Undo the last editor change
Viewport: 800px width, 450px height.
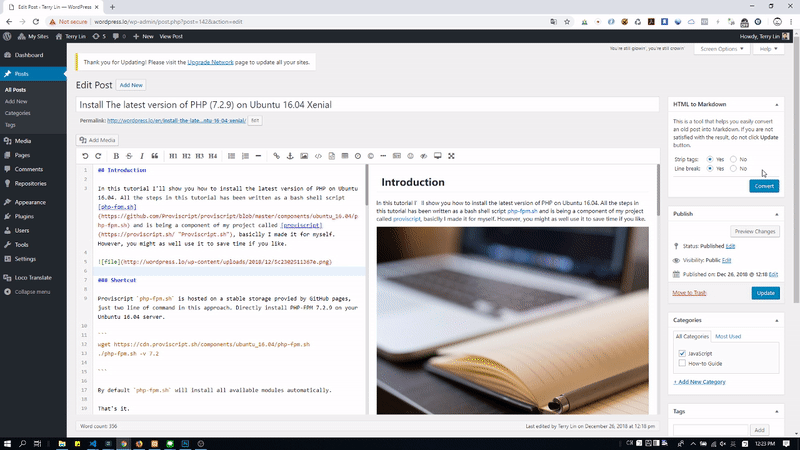(x=85, y=156)
